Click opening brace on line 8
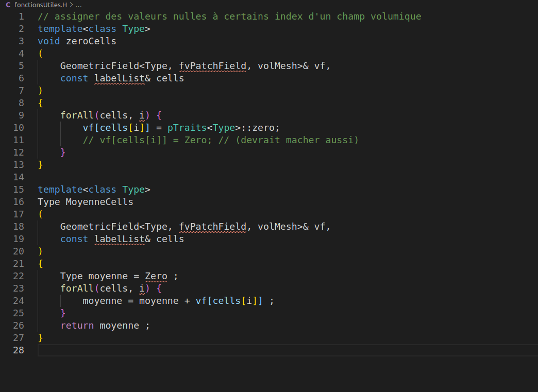The height and width of the screenshot is (392, 538). [41, 103]
